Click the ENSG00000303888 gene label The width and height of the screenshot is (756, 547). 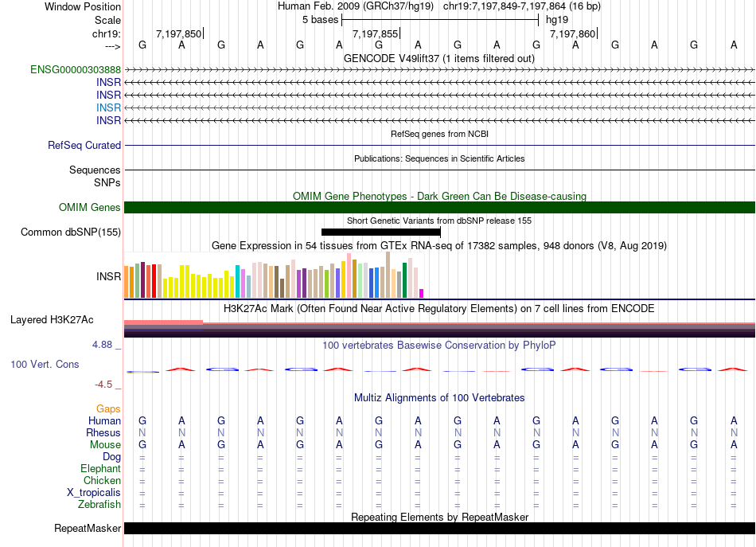(76, 70)
